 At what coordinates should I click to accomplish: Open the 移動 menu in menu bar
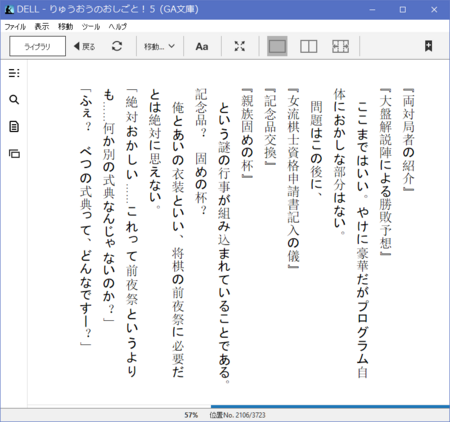(65, 27)
